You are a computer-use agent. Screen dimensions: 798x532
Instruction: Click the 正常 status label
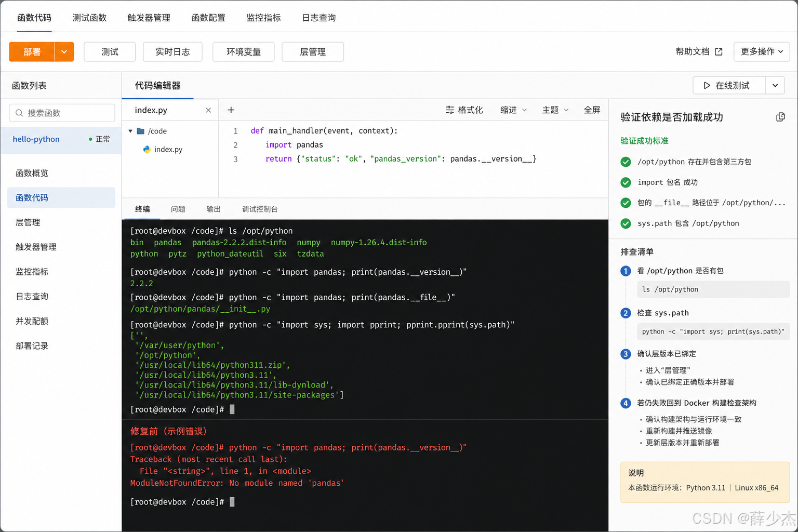(x=103, y=139)
